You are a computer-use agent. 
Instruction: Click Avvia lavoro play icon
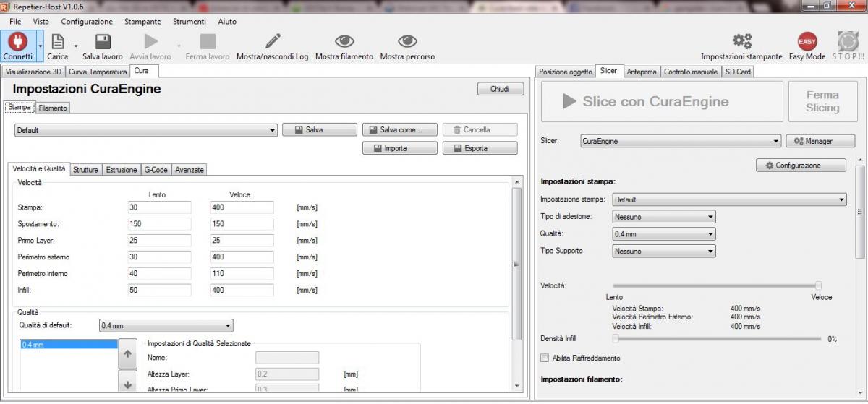[150, 41]
